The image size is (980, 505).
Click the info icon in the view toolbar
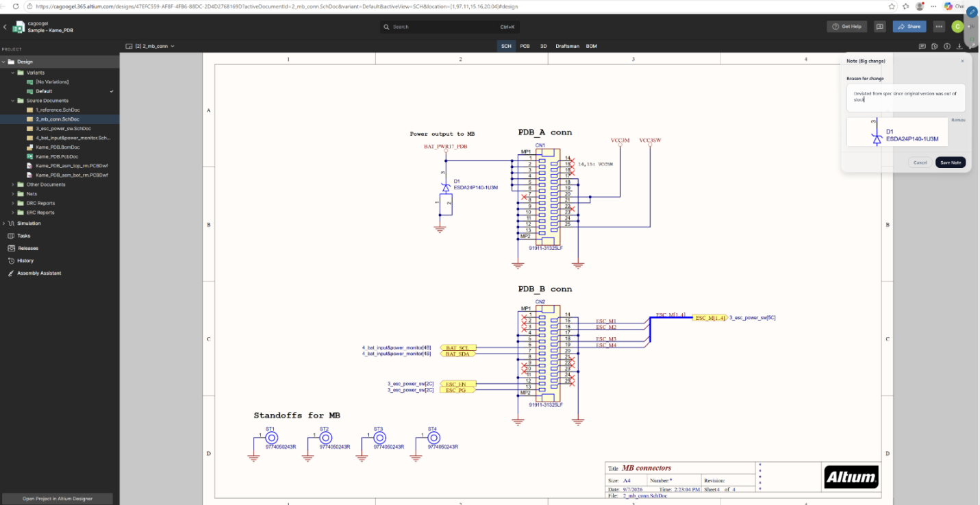pos(947,46)
